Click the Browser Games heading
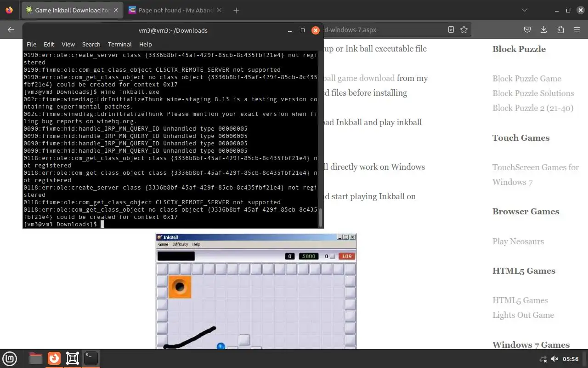Screen dimensions: 588x368 point(526,212)
